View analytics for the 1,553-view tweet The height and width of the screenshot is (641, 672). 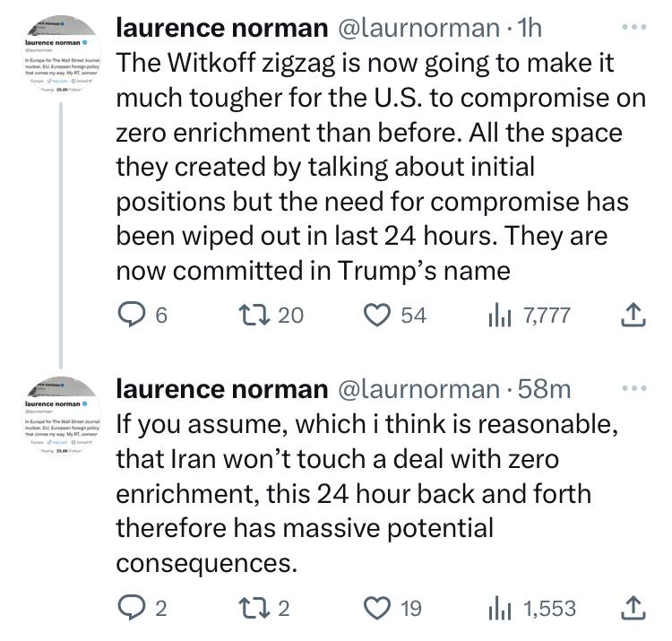tap(497, 608)
